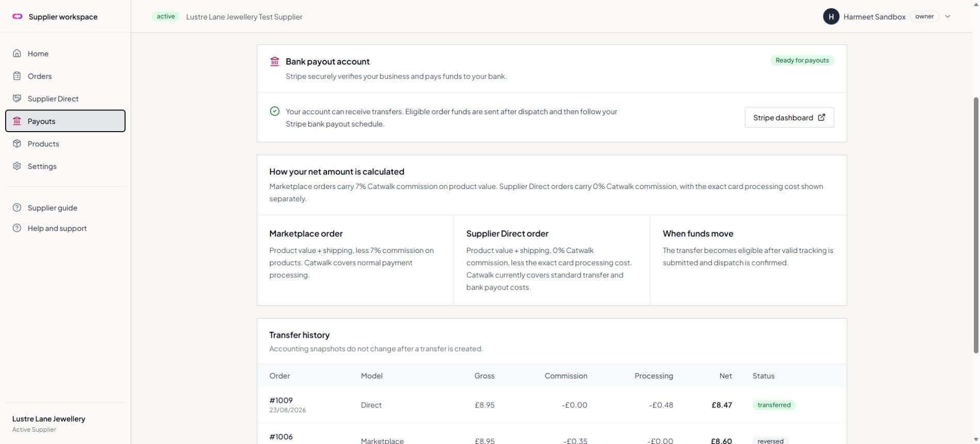Image resolution: width=980 pixels, height=444 pixels.
Task: Click the Settings gear icon
Action: [17, 166]
